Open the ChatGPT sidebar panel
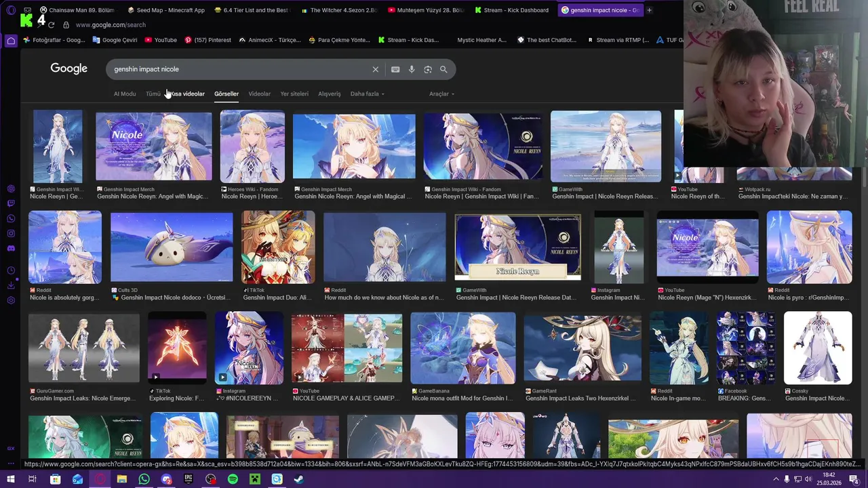 pos(11,188)
